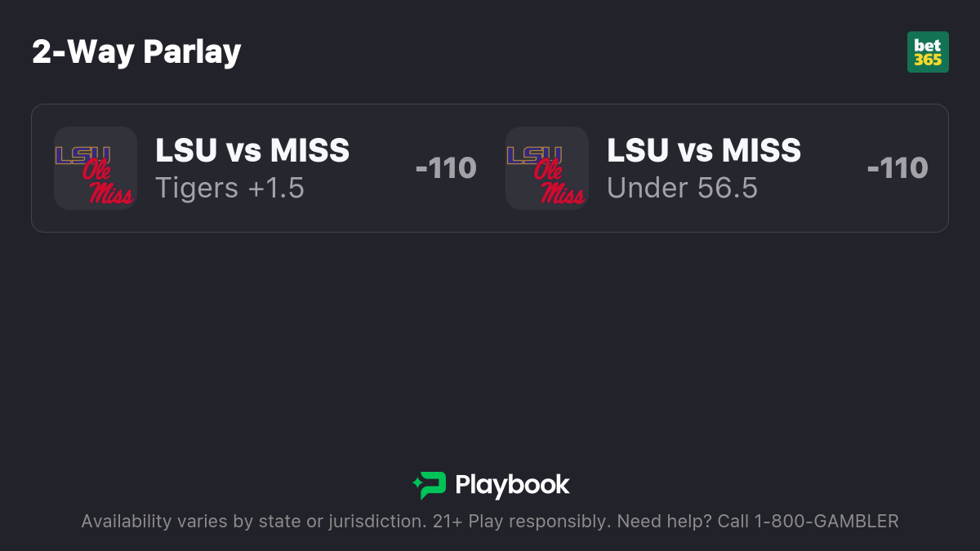Select the first LSU vs MISS title
Viewport: 980px width, 551px height.
tap(252, 151)
